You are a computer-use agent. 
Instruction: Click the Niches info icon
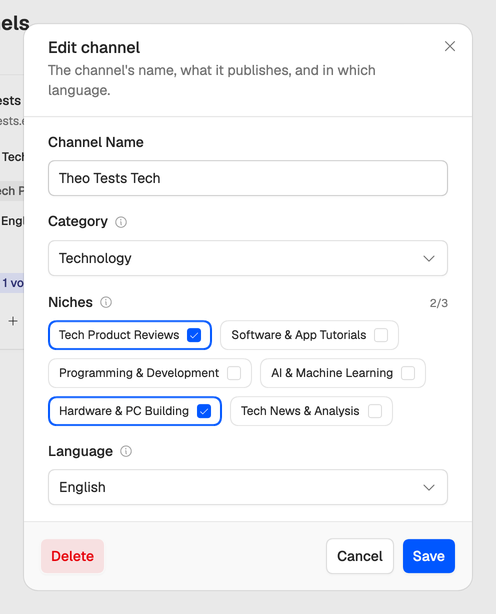tap(106, 302)
